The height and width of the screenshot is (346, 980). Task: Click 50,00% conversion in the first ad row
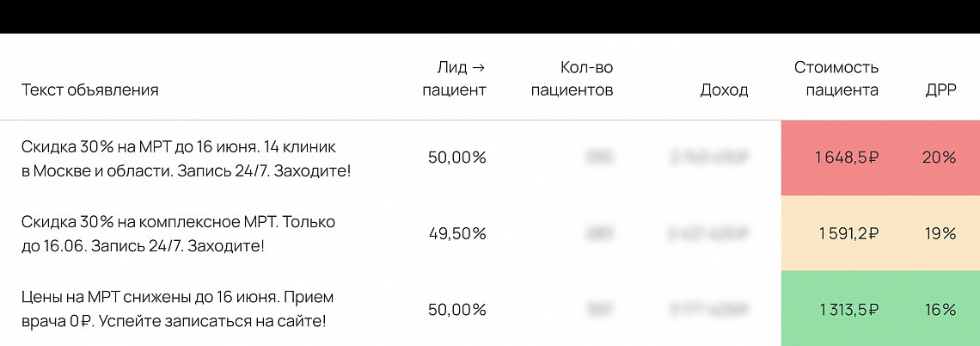click(456, 158)
